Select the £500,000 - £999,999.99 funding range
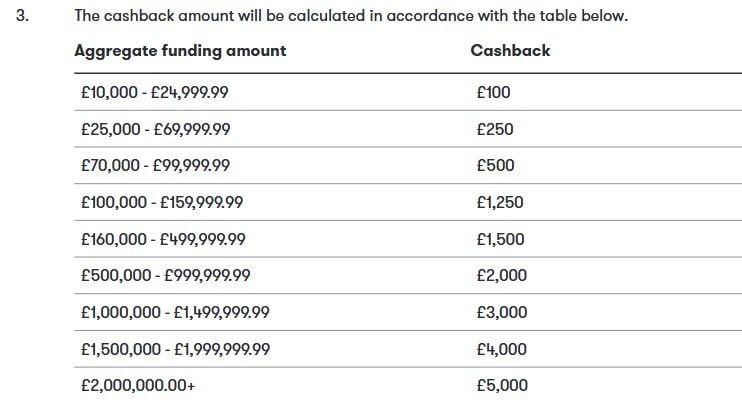Screen dimensions: 742x402 point(166,275)
